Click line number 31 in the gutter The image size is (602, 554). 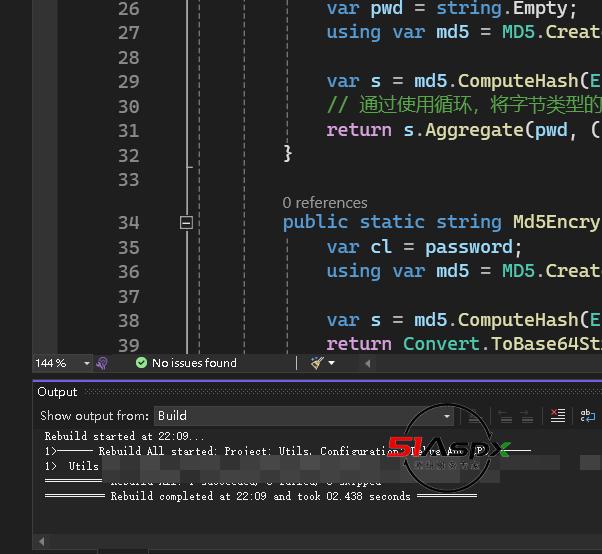pos(129,131)
